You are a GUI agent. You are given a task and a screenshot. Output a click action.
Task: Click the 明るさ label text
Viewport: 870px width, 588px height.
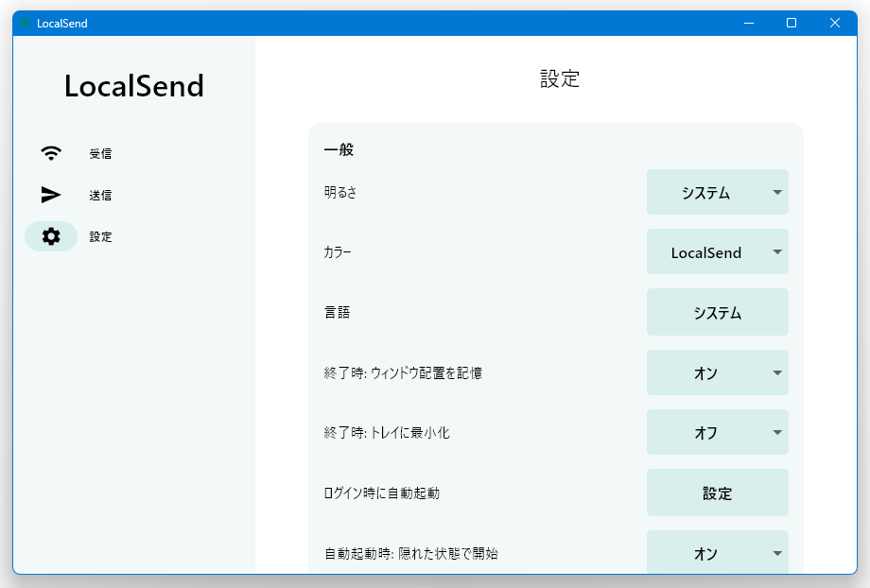(340, 193)
